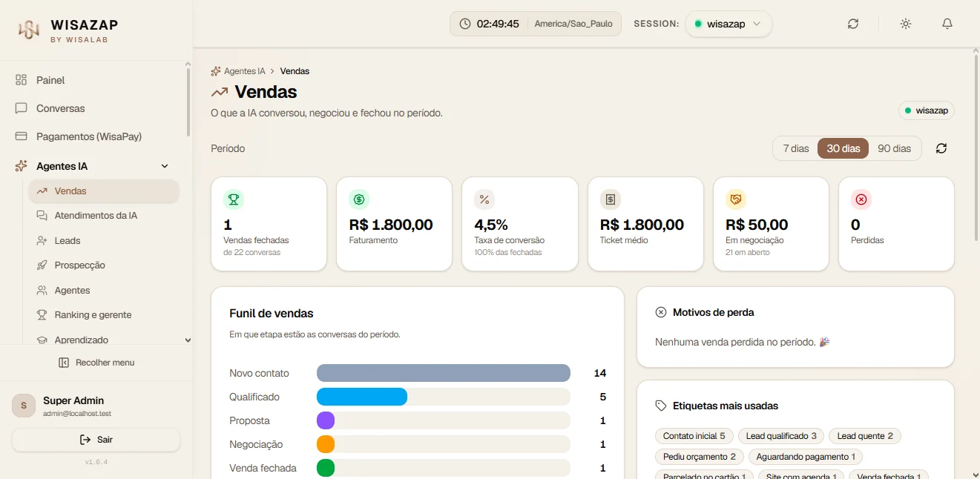This screenshot has height=479, width=980.
Task: Select Vendas in the sidebar
Action: (104, 191)
